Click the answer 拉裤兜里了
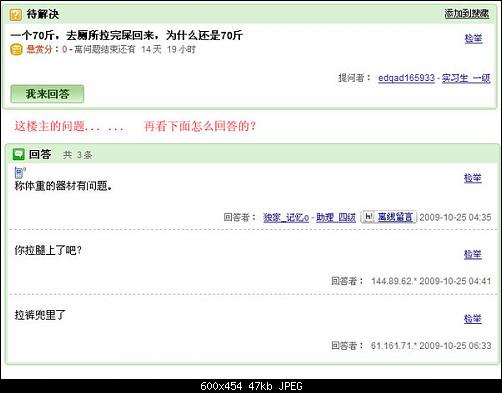 (40, 314)
